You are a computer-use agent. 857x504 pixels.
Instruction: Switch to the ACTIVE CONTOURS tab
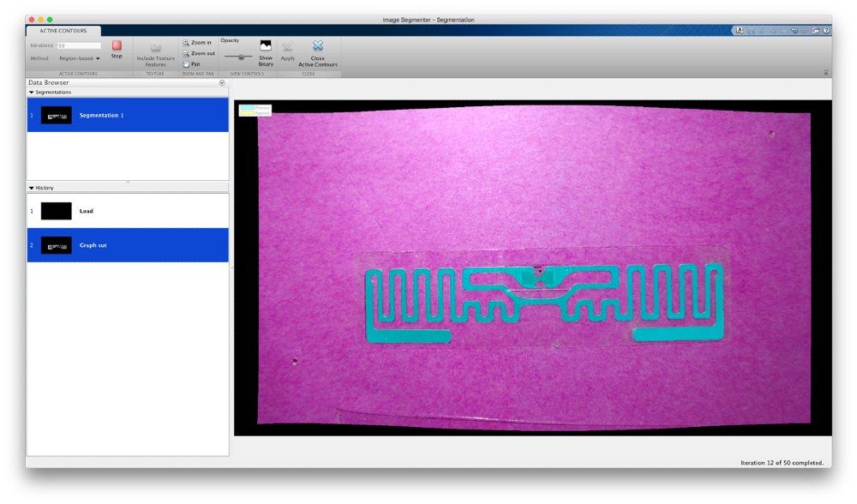pyautogui.click(x=63, y=31)
